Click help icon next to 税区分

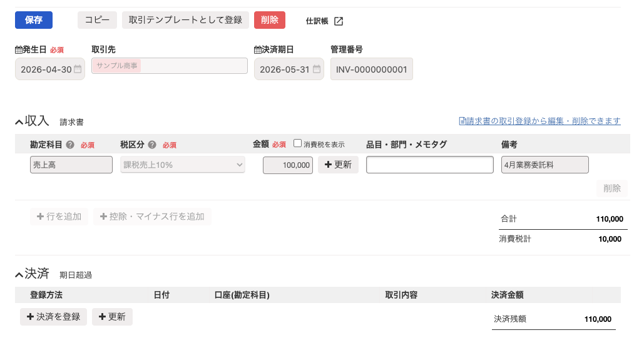click(152, 145)
